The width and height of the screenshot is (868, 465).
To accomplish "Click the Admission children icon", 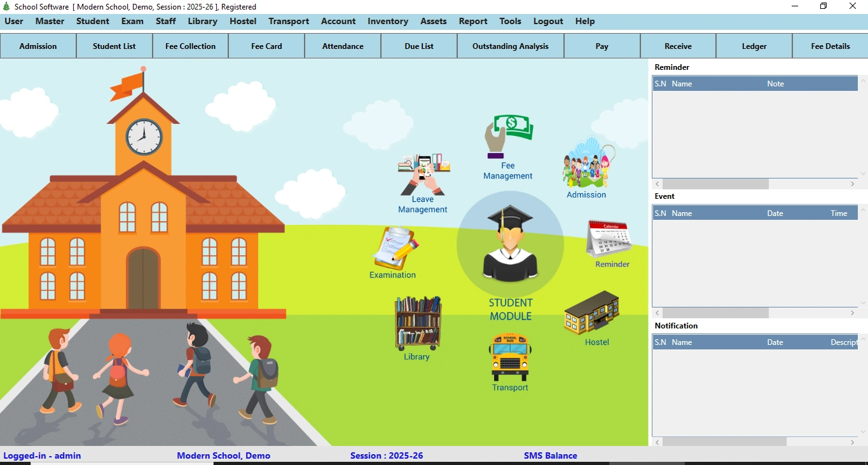I will coord(588,163).
